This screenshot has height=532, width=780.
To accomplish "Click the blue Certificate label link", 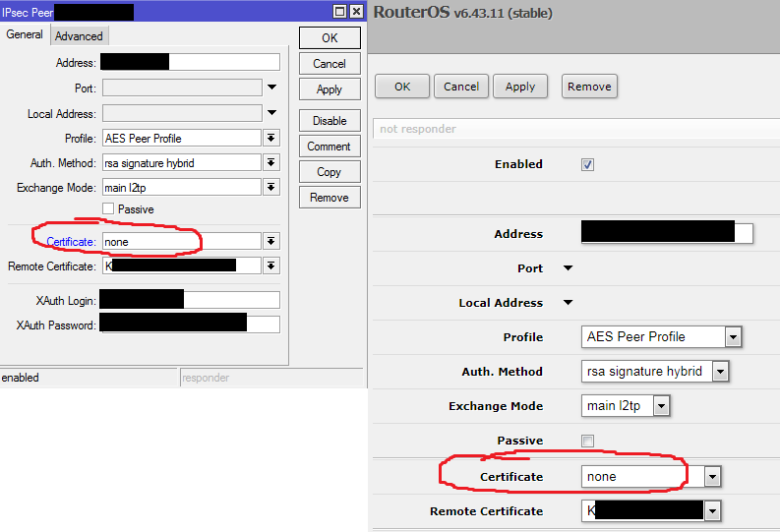I will tap(71, 242).
